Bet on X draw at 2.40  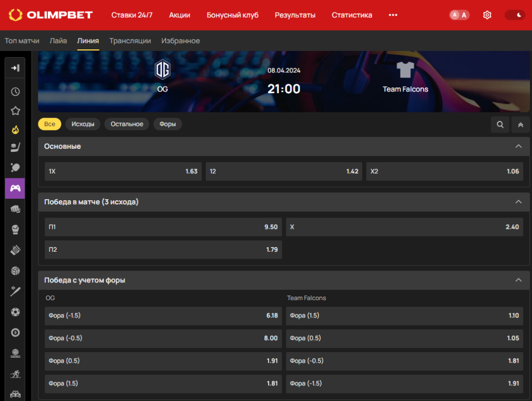(404, 227)
